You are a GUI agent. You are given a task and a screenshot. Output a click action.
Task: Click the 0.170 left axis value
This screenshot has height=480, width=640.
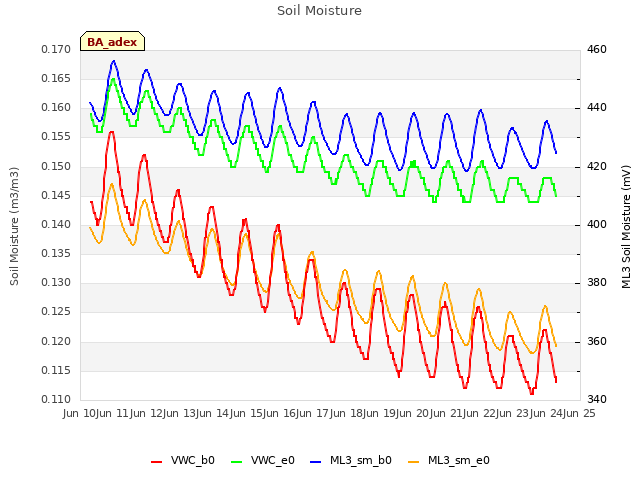point(56,49)
